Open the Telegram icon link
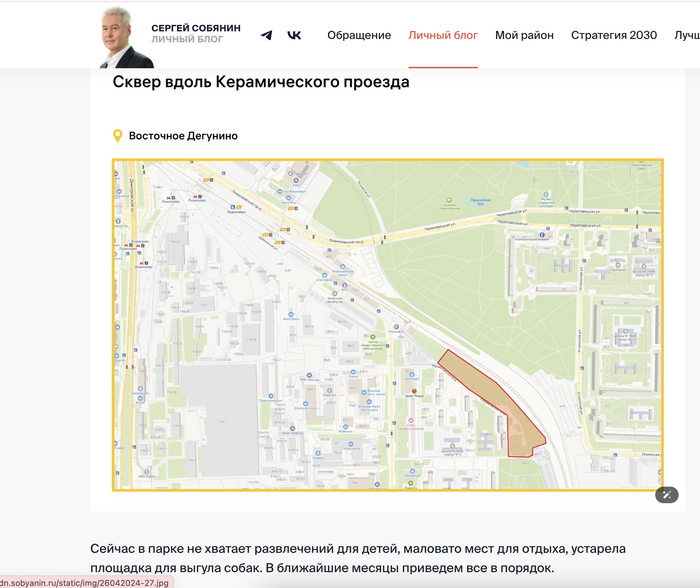This screenshot has width=700, height=588. coord(267,35)
